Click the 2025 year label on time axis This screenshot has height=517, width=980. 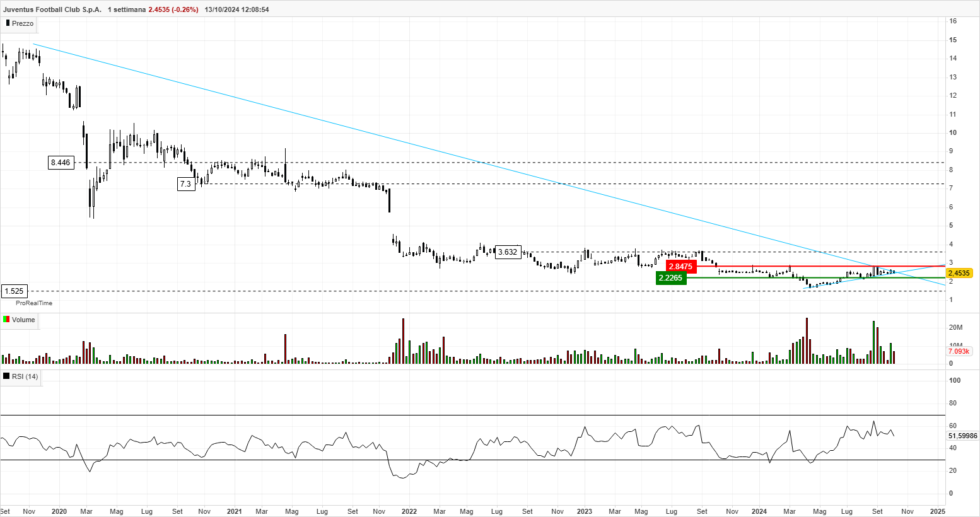point(938,511)
